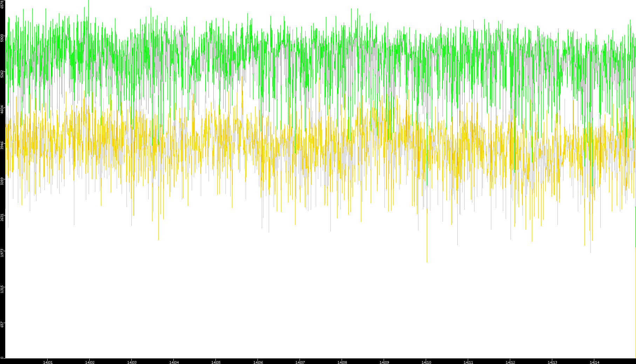
Task: Click the 2631 y-axis value
Action: [x=2, y=217]
